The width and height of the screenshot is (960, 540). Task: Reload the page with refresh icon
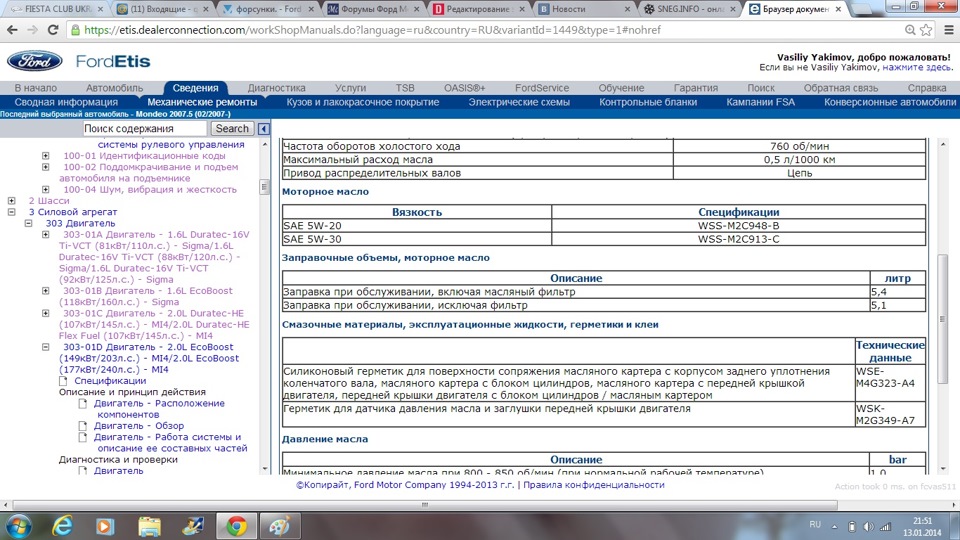point(53,29)
